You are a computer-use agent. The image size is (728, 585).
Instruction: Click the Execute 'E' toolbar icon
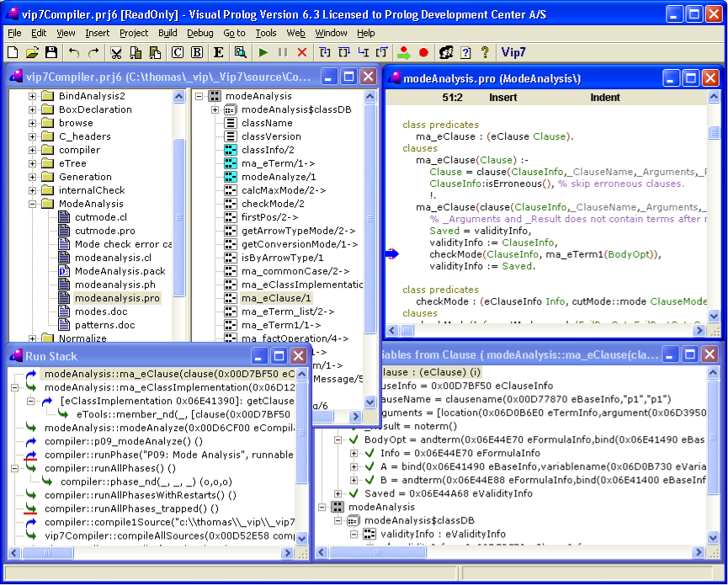point(219,52)
